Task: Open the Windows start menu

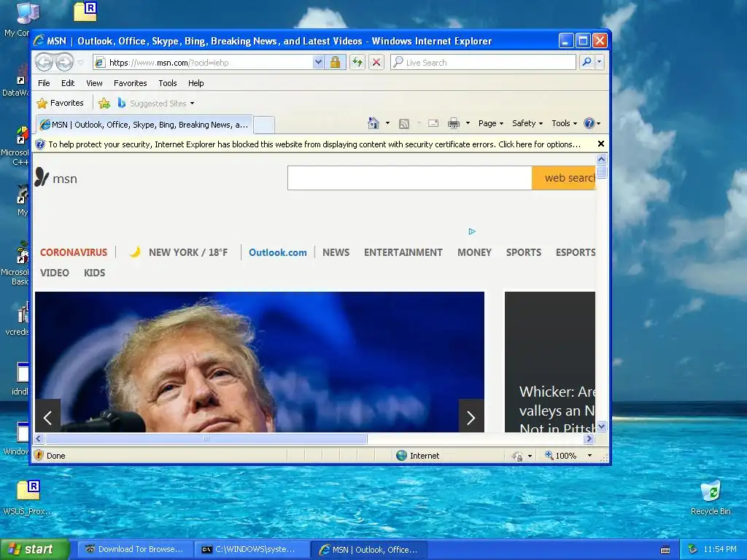Action: (34, 549)
